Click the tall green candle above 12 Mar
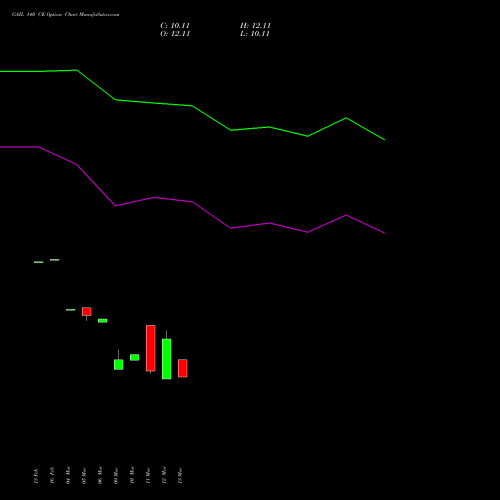This screenshot has width=500, height=500. (x=167, y=359)
